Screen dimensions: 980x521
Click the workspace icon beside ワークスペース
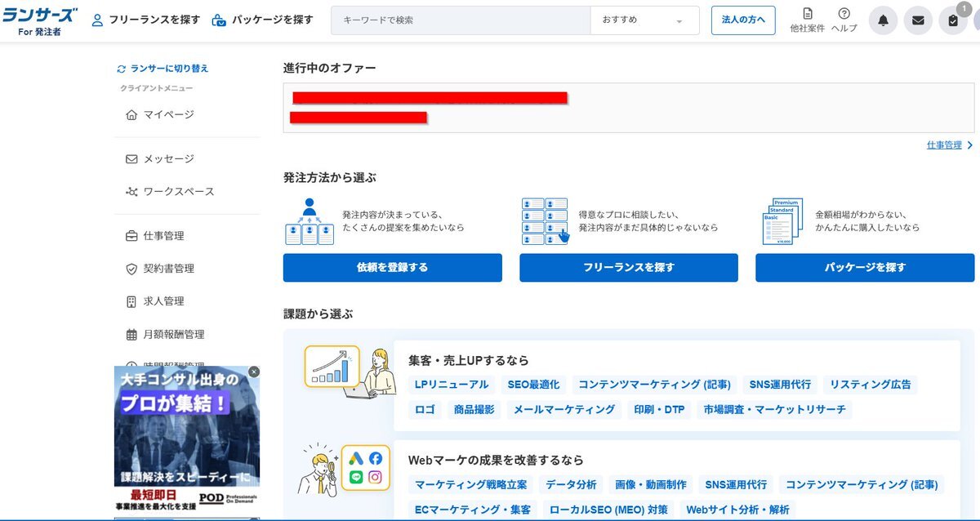(x=131, y=192)
